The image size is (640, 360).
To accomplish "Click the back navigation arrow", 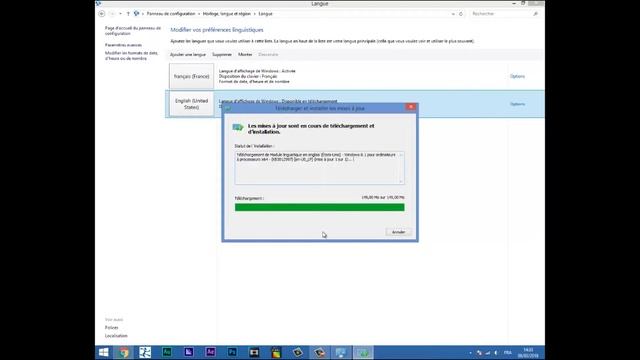I will click(102, 14).
